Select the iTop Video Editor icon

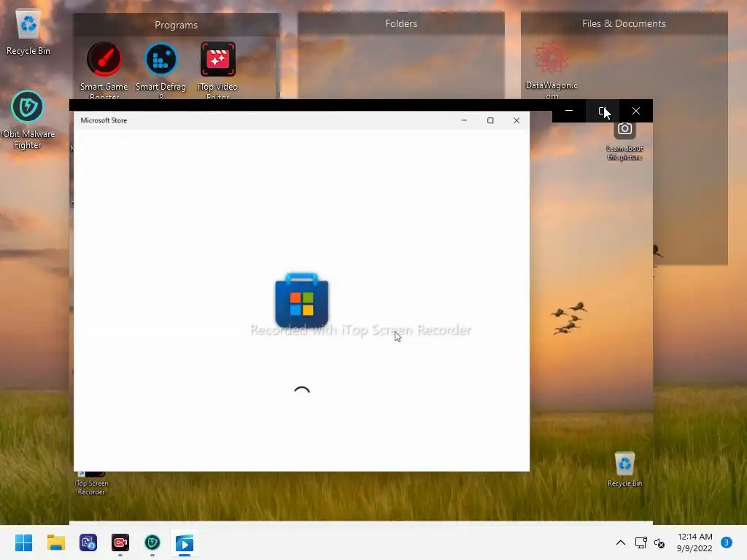217,71
